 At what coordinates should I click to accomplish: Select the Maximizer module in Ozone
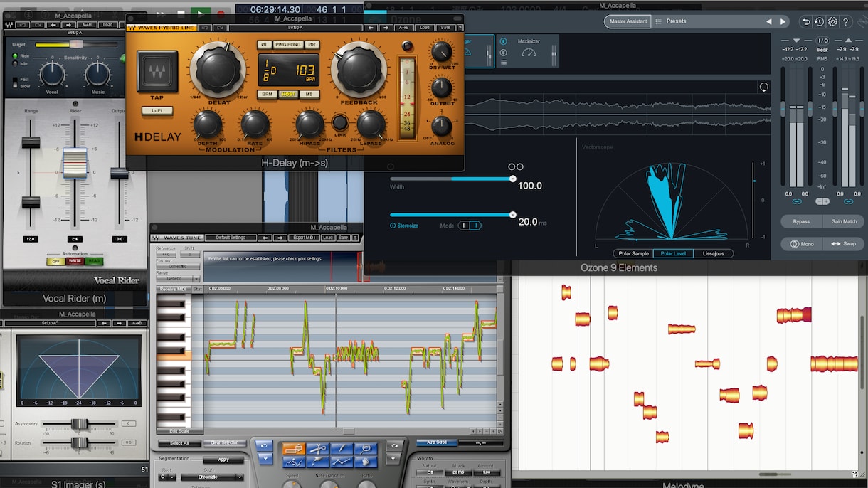528,51
